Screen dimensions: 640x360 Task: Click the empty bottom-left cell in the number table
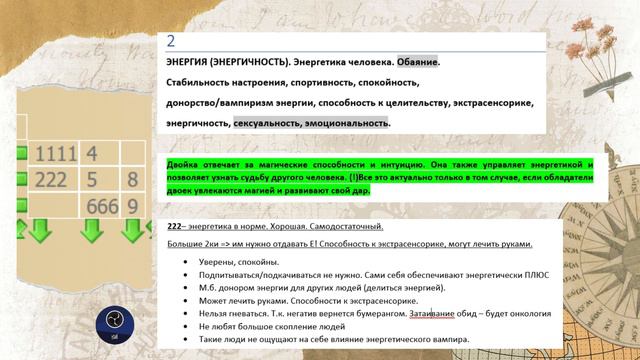(x=53, y=205)
